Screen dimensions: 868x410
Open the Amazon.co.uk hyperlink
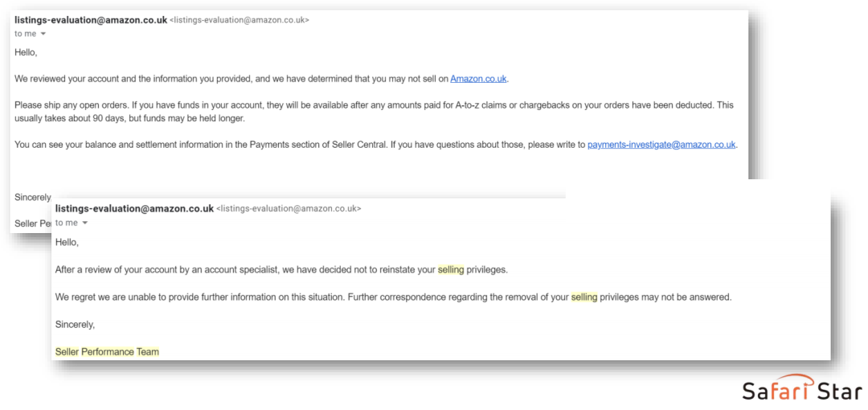click(478, 79)
